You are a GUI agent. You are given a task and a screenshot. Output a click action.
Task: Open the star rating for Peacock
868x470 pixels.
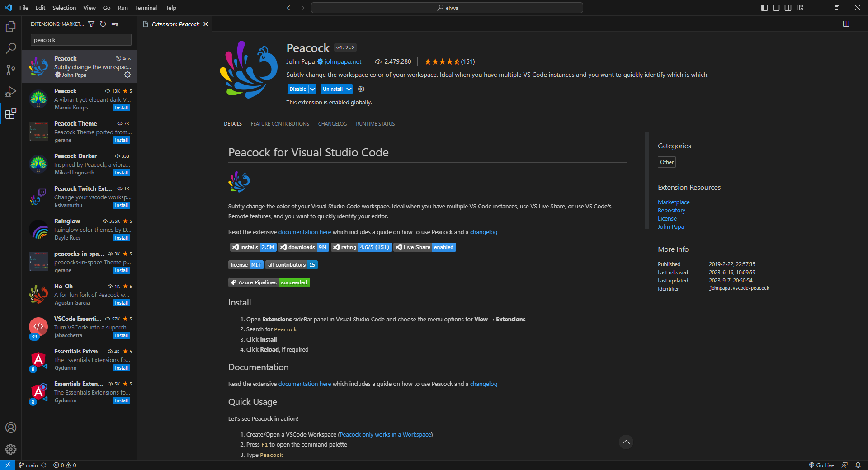449,61
